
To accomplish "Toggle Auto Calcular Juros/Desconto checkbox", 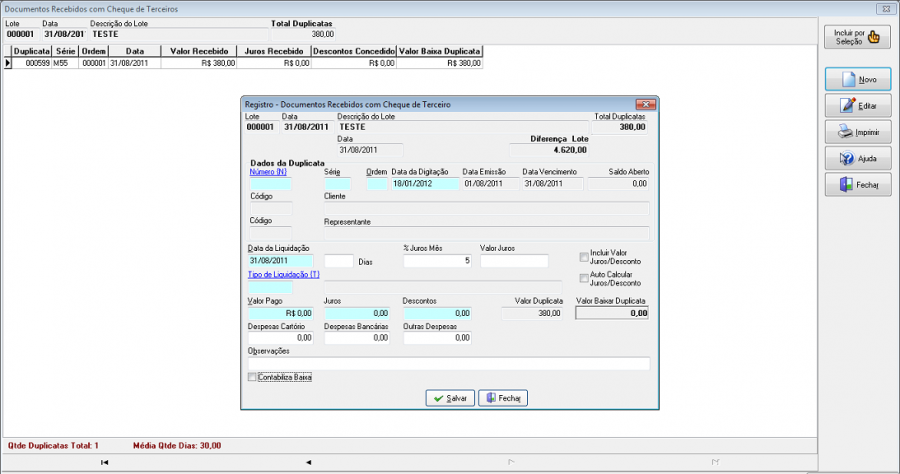I will [x=584, y=278].
